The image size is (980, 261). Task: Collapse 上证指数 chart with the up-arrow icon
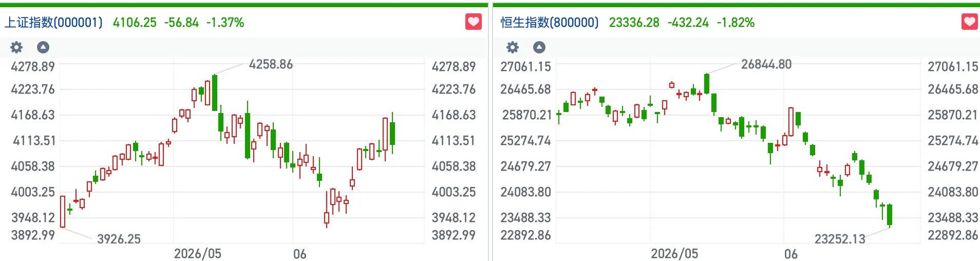point(43,47)
